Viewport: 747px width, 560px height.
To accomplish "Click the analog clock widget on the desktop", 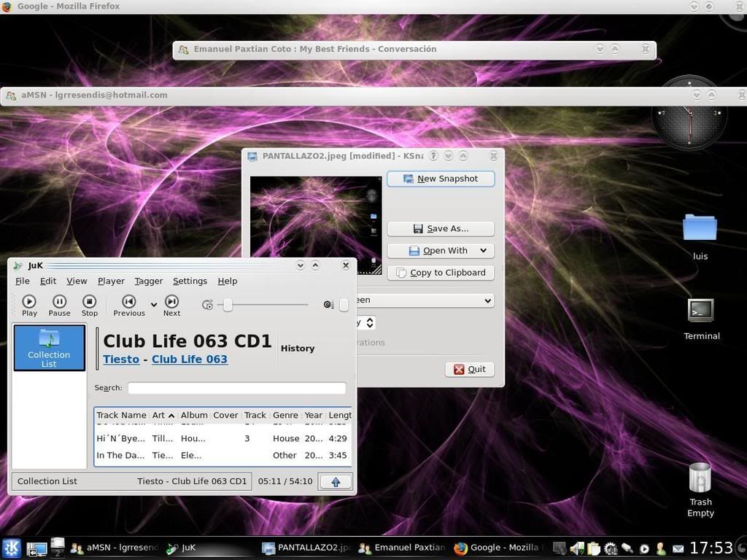I will coord(689,125).
